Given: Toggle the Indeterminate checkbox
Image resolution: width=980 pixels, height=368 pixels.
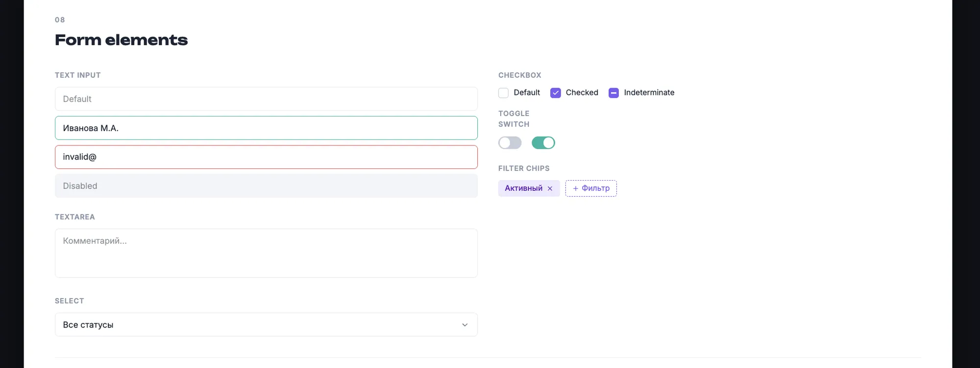Looking at the screenshot, I should click(613, 93).
